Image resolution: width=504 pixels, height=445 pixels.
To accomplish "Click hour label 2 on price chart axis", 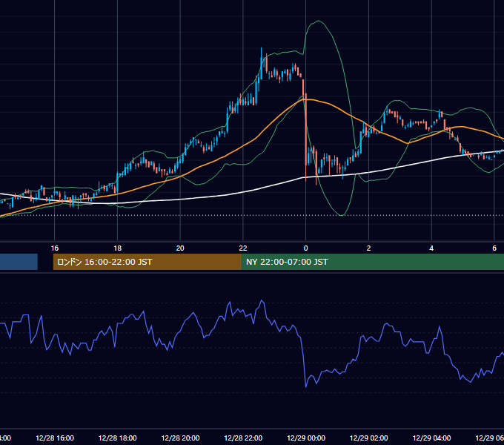I will 368,248.
